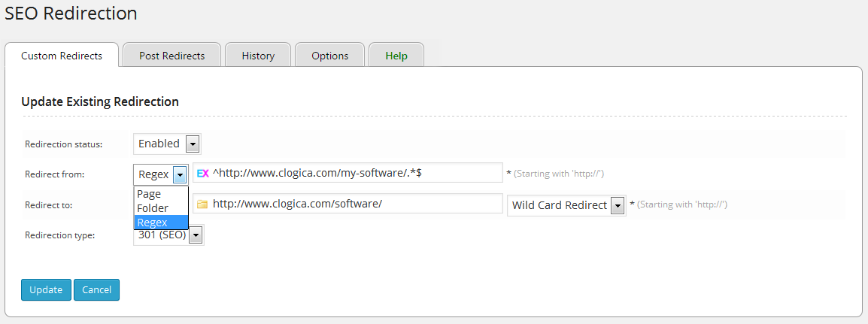Screen dimensions: 868x324
Task: Click the Redirect to URL field
Action: [x=354, y=204]
